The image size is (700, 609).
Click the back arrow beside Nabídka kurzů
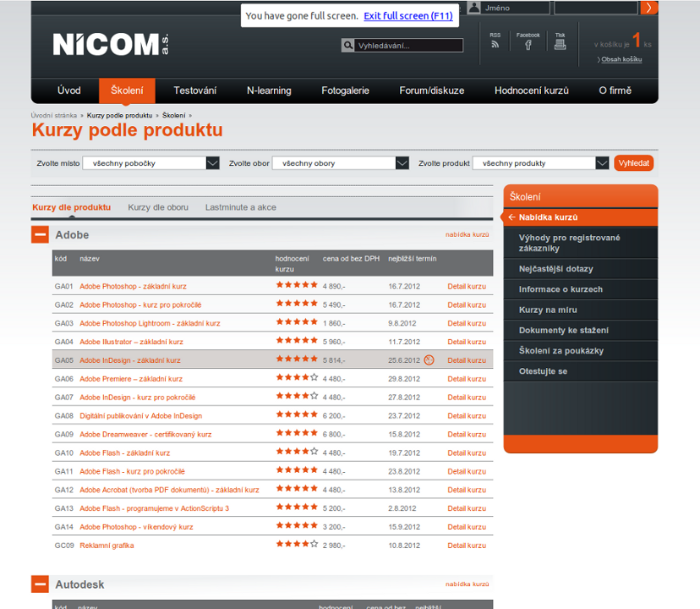tap(511, 217)
